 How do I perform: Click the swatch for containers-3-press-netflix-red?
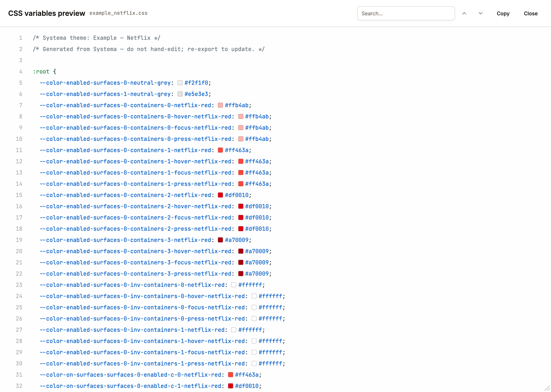click(241, 274)
